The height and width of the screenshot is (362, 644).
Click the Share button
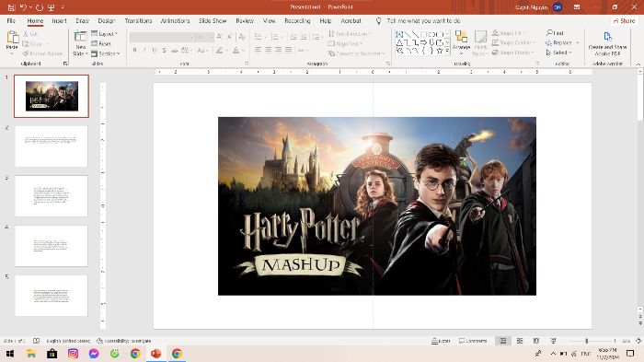[624, 20]
